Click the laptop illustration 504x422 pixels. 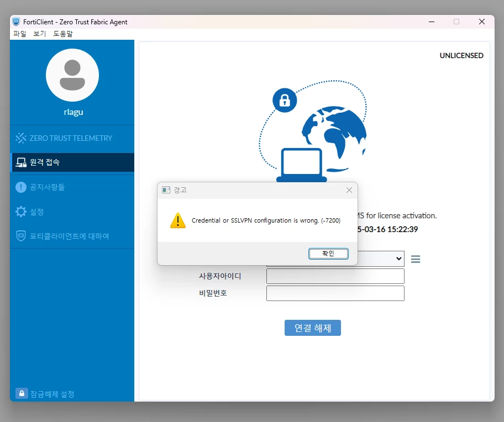(302, 165)
